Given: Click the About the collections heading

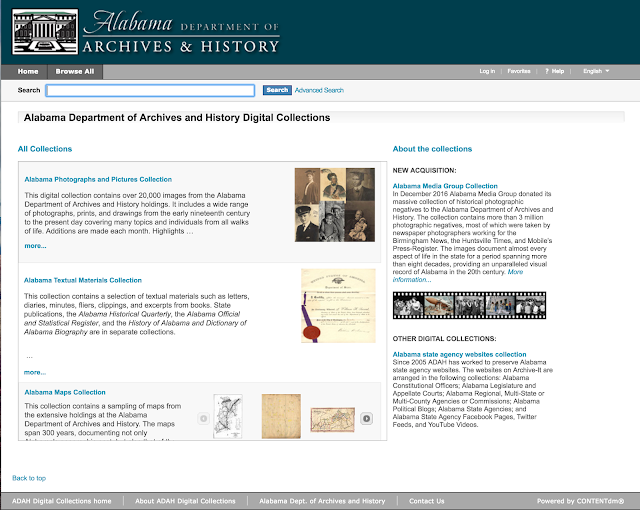Looking at the screenshot, I should tap(432, 149).
